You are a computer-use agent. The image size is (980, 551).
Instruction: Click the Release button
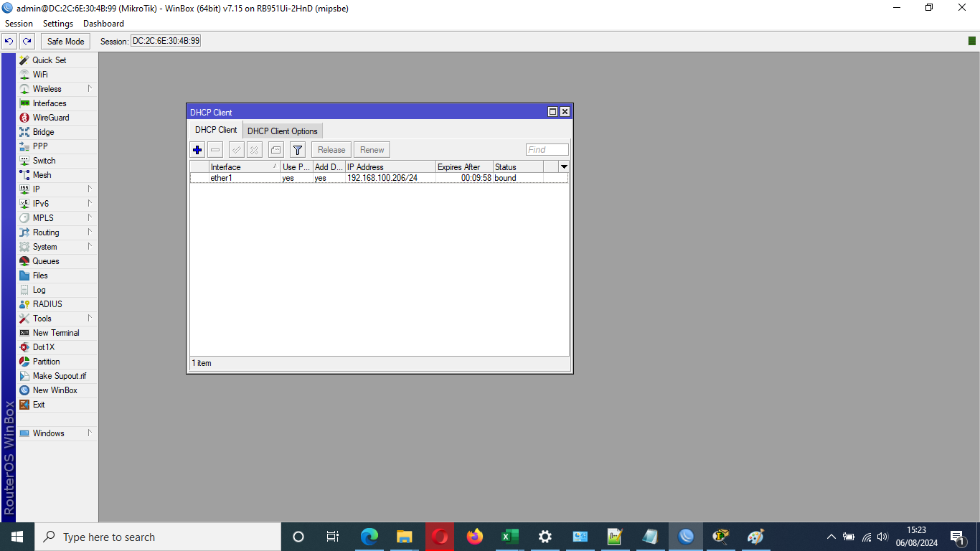point(331,150)
